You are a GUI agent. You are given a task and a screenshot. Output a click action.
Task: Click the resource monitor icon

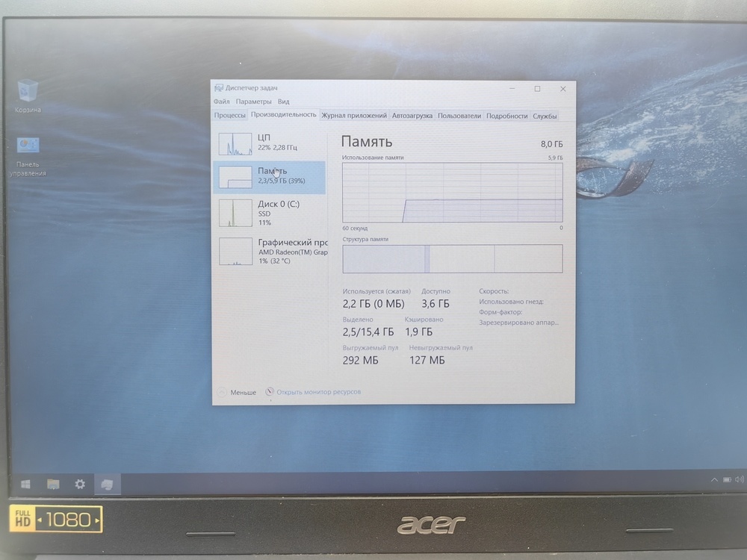point(270,391)
